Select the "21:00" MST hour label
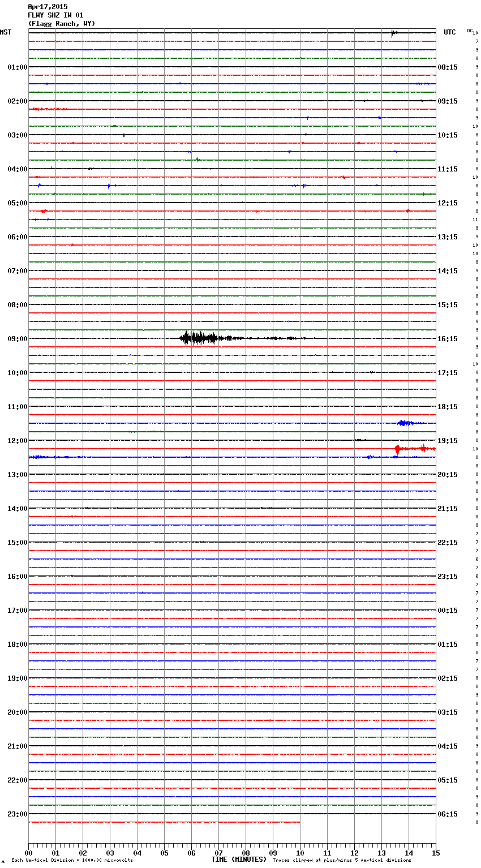 [18, 746]
